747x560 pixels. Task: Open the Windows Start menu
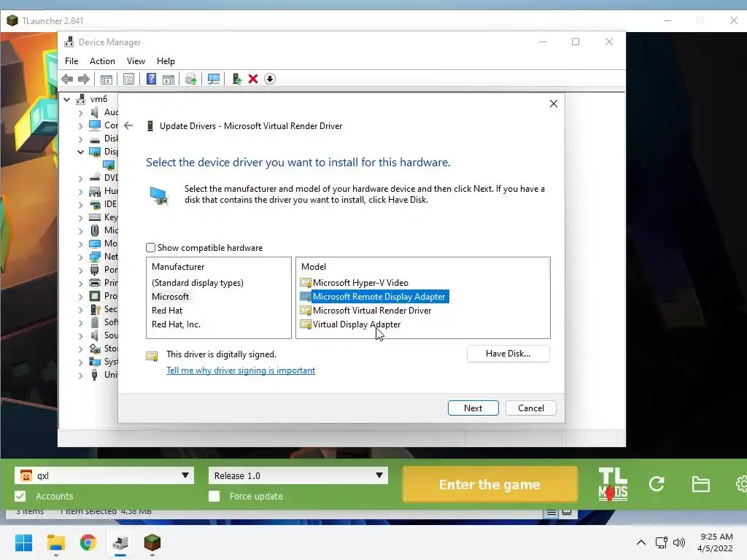23,542
